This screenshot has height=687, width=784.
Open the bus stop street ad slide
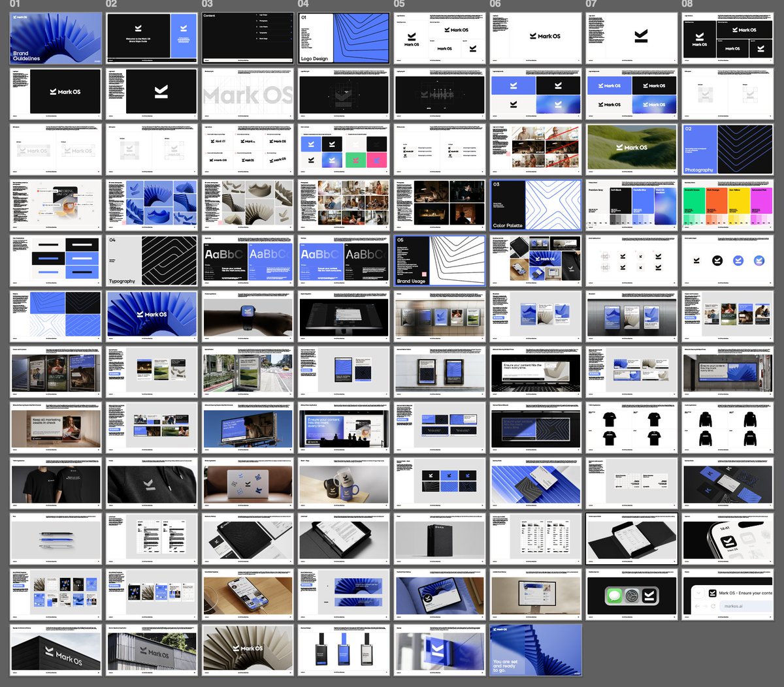248,372
